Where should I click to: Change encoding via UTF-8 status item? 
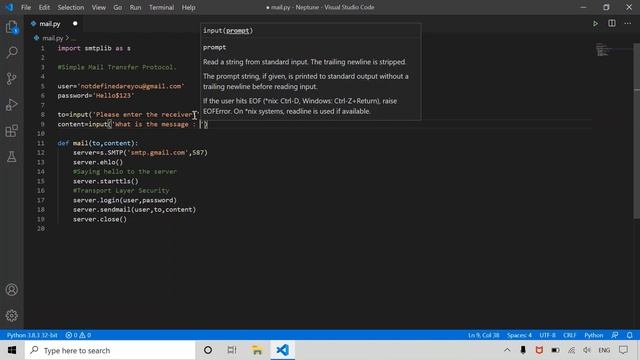[x=547, y=335]
